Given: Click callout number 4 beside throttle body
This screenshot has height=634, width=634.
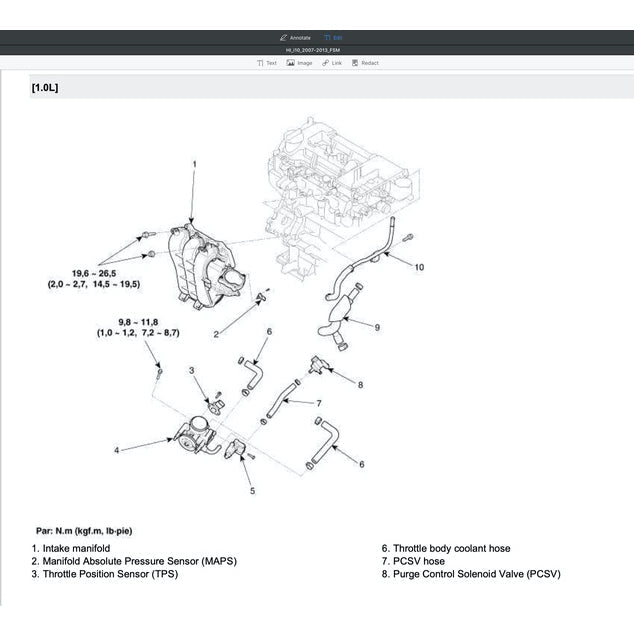Looking at the screenshot, I should (116, 451).
